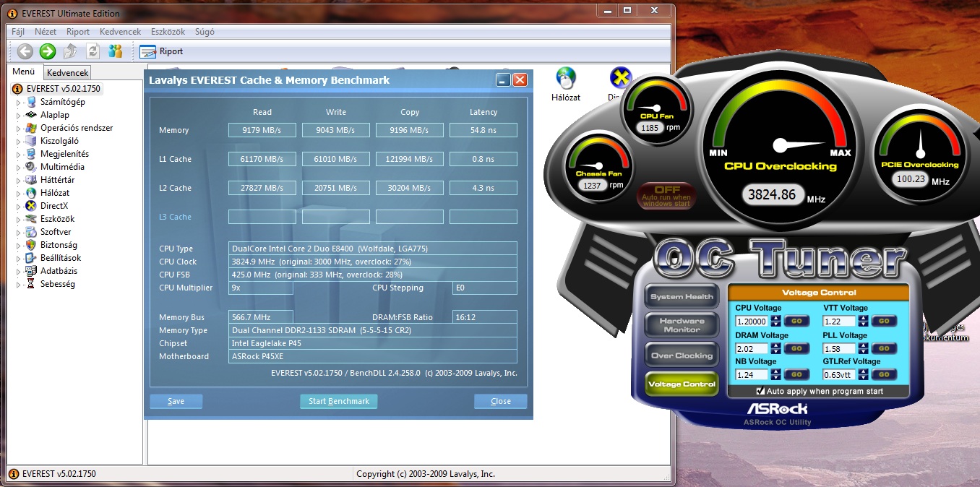Select the Operációs rendszer icon
The image size is (980, 487).
[x=31, y=128]
